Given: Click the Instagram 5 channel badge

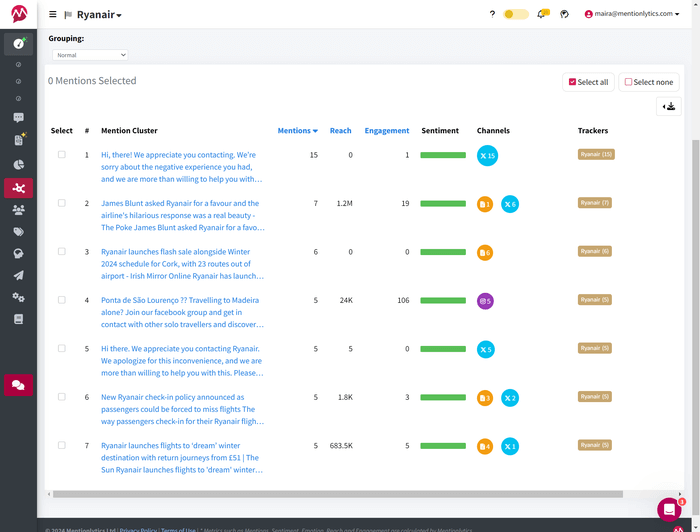Looking at the screenshot, I should point(485,301).
